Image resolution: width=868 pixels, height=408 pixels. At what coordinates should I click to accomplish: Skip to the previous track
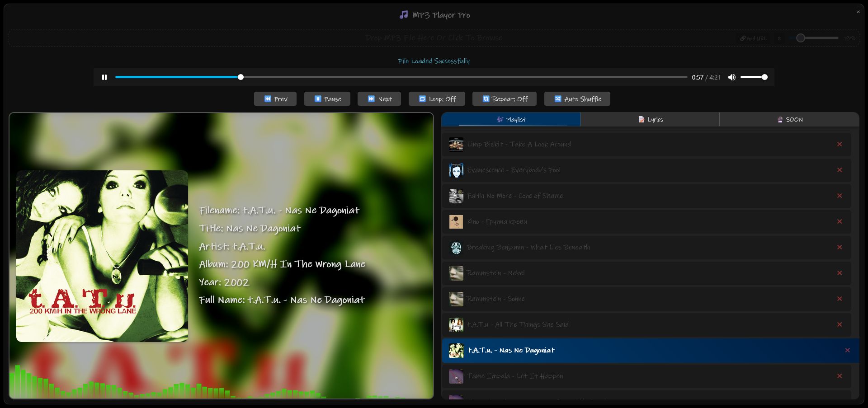tap(275, 98)
